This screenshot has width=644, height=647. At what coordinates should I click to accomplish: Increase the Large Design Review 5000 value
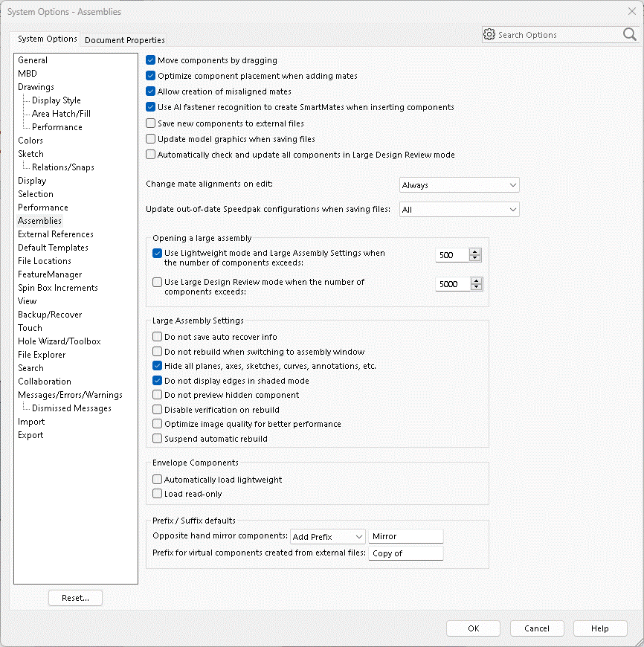477,280
